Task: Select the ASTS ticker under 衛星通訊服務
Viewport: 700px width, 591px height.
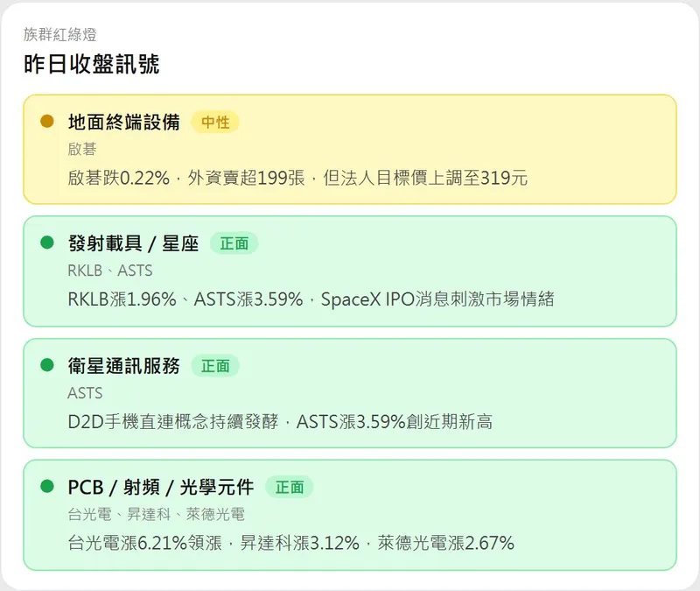Action: coord(85,392)
